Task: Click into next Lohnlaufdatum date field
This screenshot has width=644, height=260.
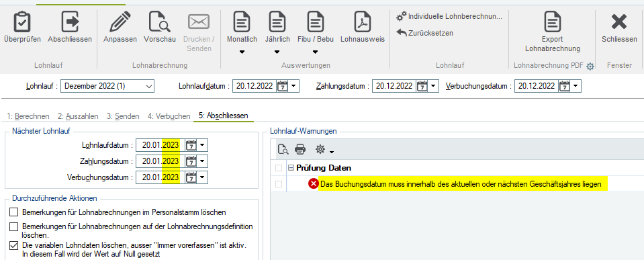Action: pos(160,145)
